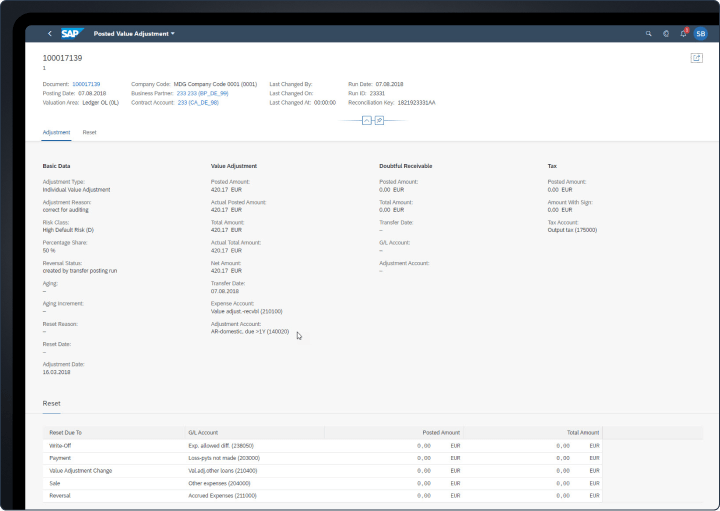
Task: Click Exp. allowed diff. (238050) cell
Action: coord(221,446)
